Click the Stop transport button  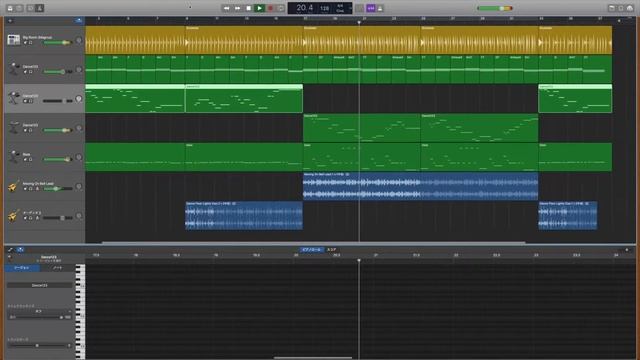point(248,8)
